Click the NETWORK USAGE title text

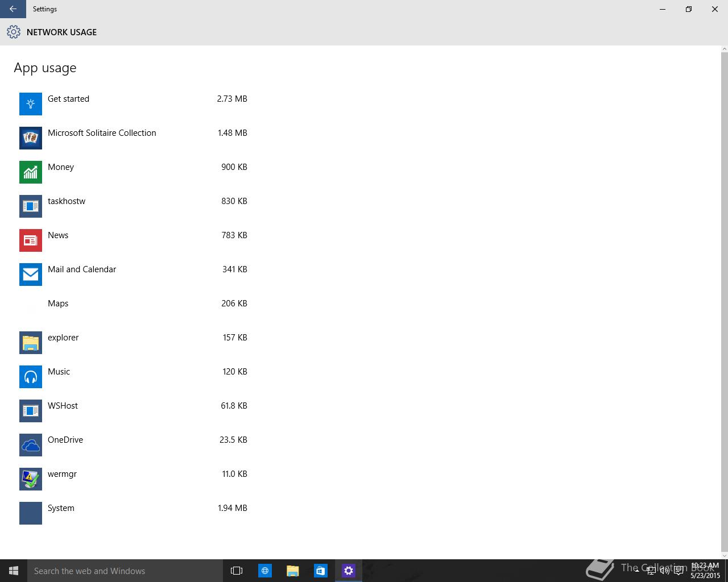pyautogui.click(x=61, y=32)
